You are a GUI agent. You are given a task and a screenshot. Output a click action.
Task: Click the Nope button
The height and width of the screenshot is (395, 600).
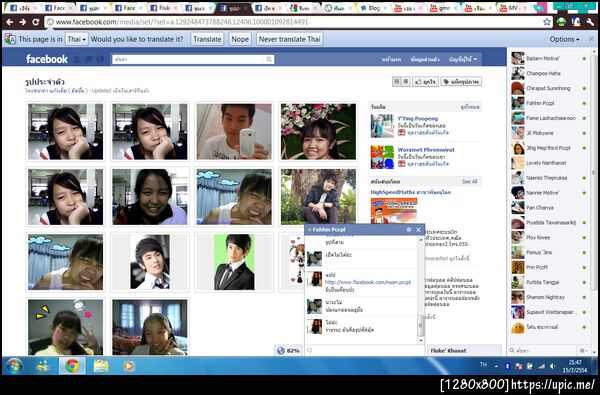(x=240, y=39)
